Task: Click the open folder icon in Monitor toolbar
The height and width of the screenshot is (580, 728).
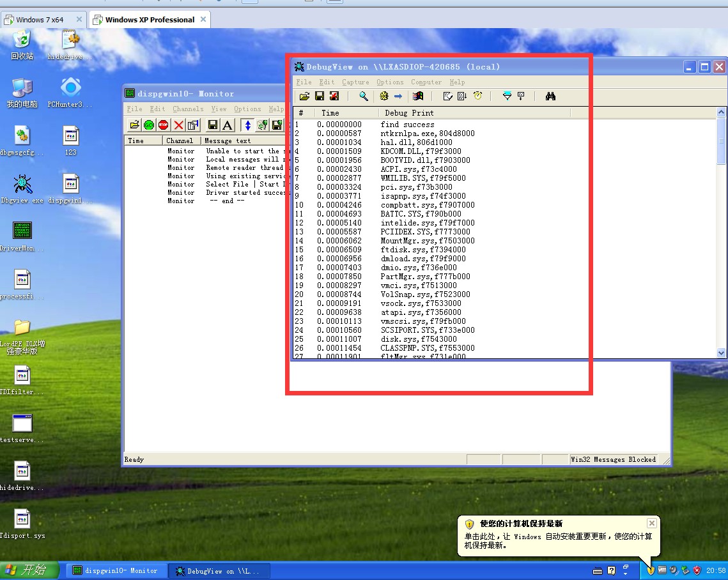Action: click(x=135, y=125)
